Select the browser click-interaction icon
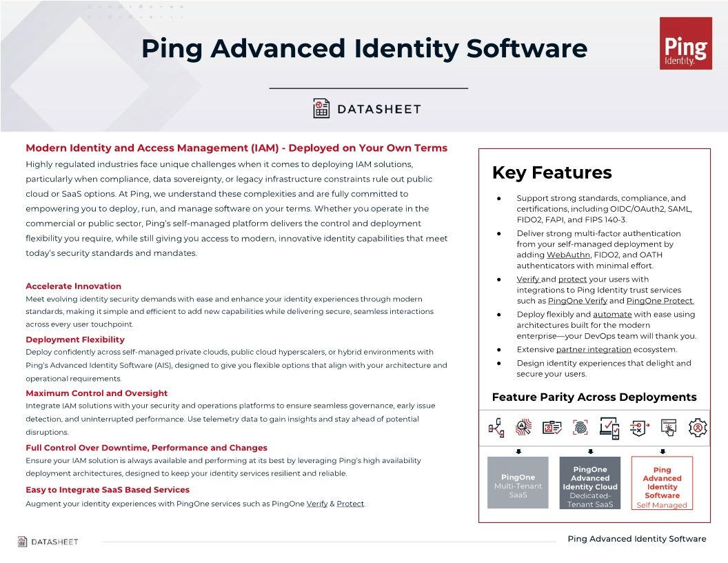The height and width of the screenshot is (563, 728). tap(669, 428)
